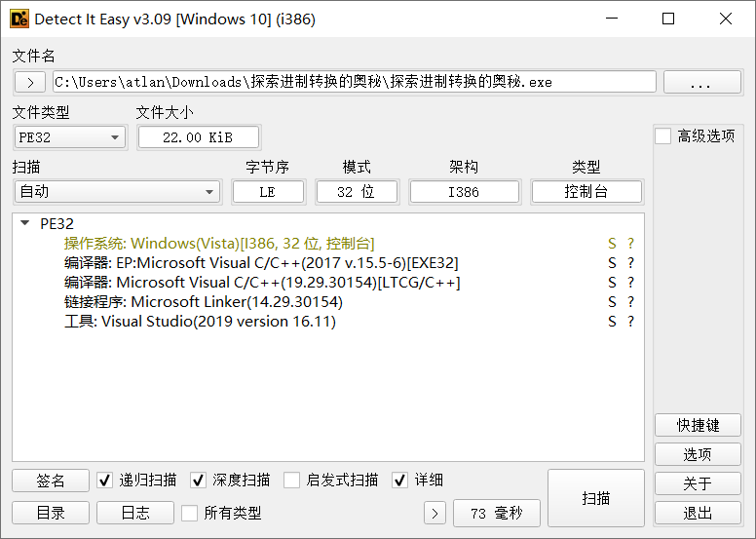Click ? on EP:Microsoft Visual C/C++ row
The width and height of the screenshot is (756, 539).
pyautogui.click(x=630, y=263)
